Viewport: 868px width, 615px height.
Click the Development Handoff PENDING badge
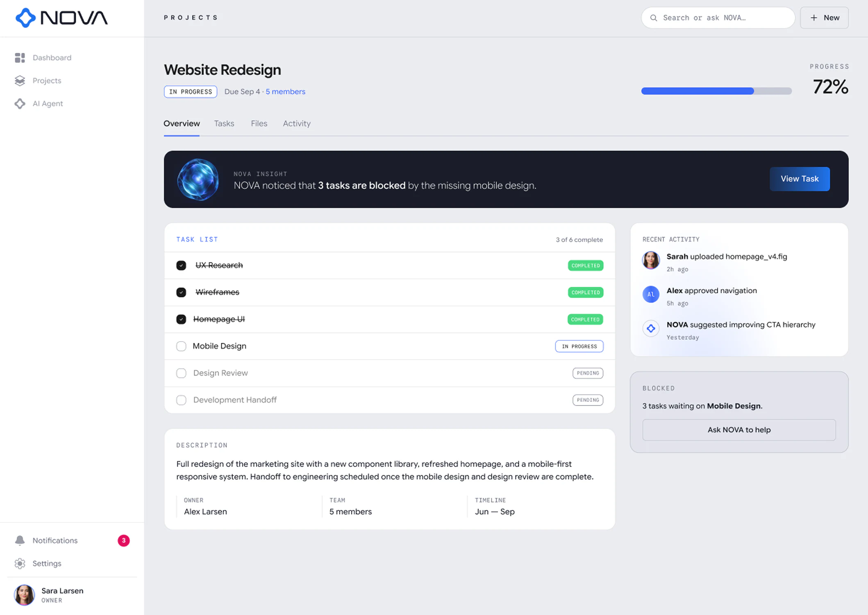click(x=588, y=400)
